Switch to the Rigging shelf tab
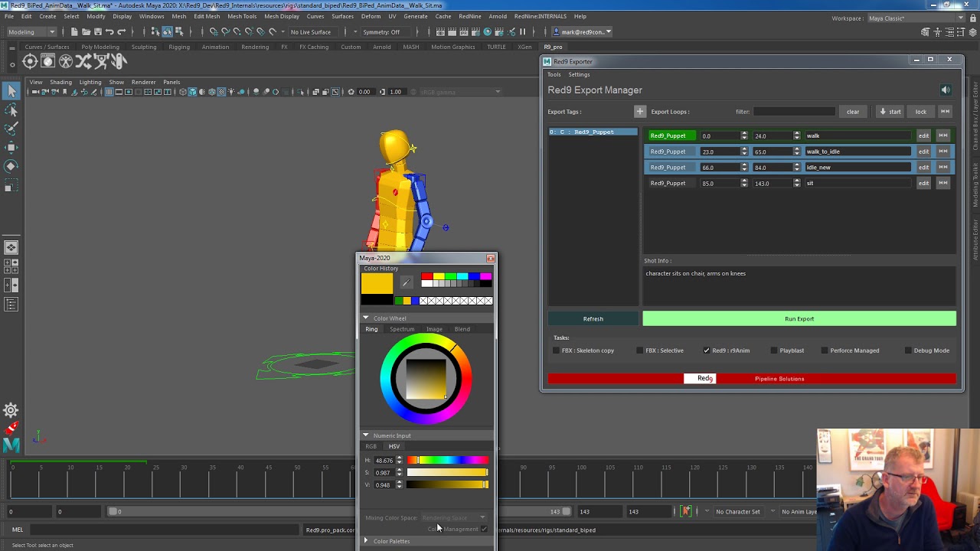The width and height of the screenshot is (980, 551). [179, 47]
